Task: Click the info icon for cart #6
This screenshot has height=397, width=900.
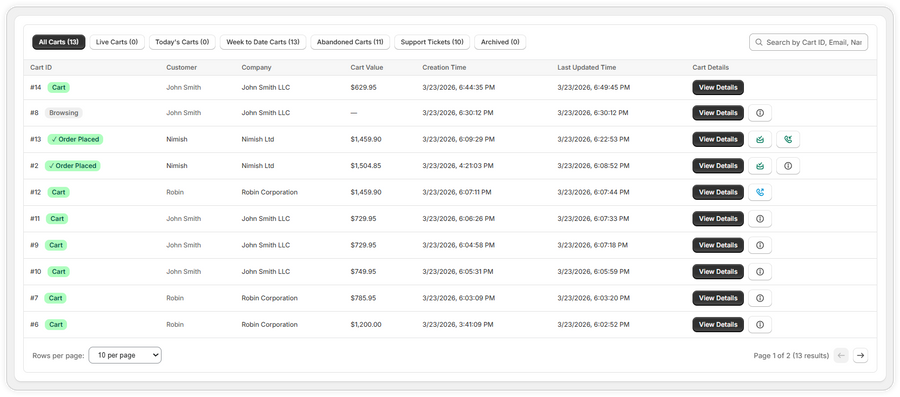Action: coord(760,324)
